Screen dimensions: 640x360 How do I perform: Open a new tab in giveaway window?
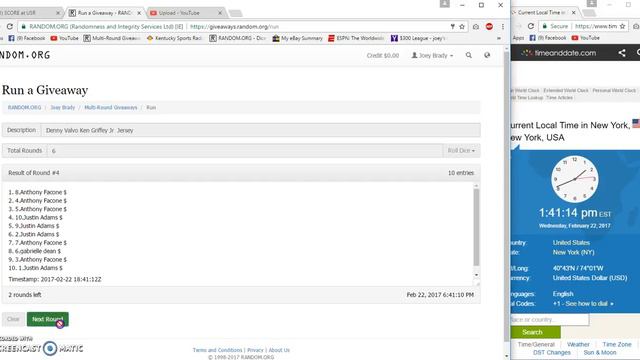235,13
